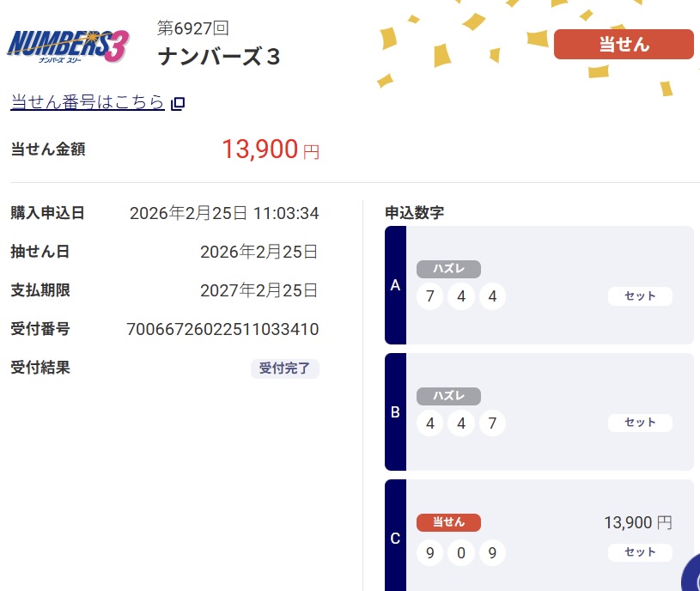The width and height of the screenshot is (700, 591).
Task: Click the navy C row label
Action: [395, 539]
